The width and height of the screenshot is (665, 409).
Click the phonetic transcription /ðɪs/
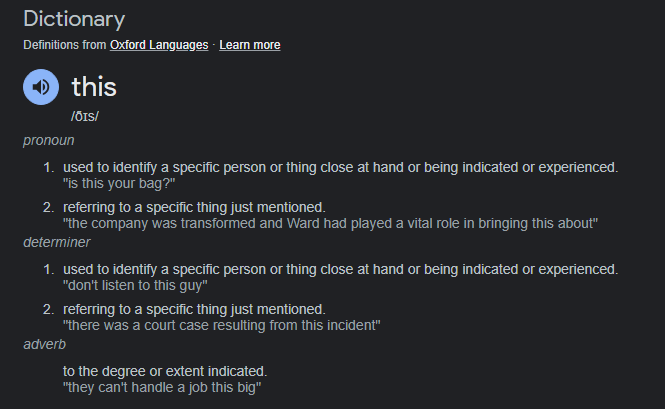pyautogui.click(x=85, y=116)
